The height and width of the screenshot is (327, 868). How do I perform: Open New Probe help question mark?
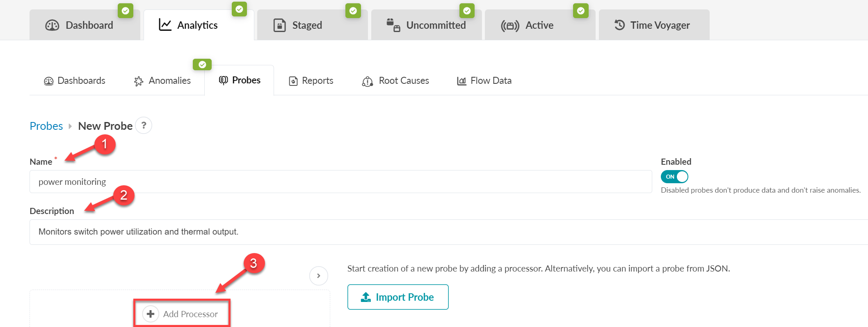pos(144,125)
